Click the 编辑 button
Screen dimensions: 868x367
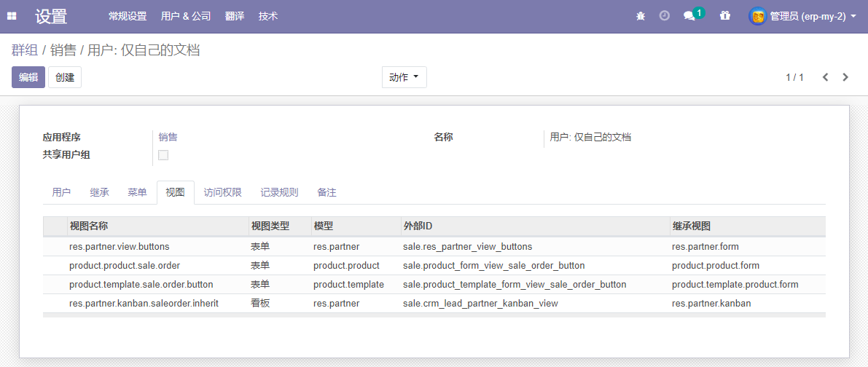pyautogui.click(x=28, y=77)
